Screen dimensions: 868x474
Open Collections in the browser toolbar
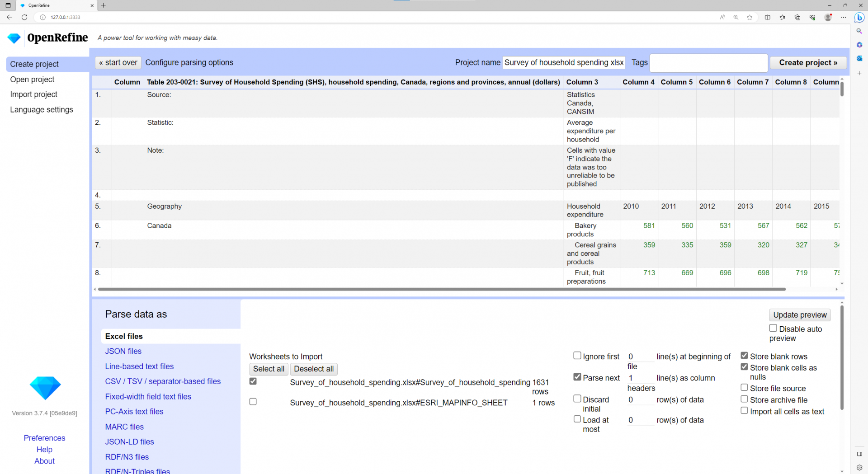point(797,17)
